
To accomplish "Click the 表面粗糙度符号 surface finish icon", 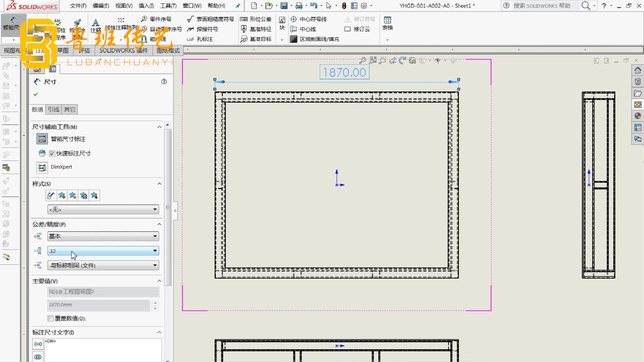I will click(x=190, y=19).
